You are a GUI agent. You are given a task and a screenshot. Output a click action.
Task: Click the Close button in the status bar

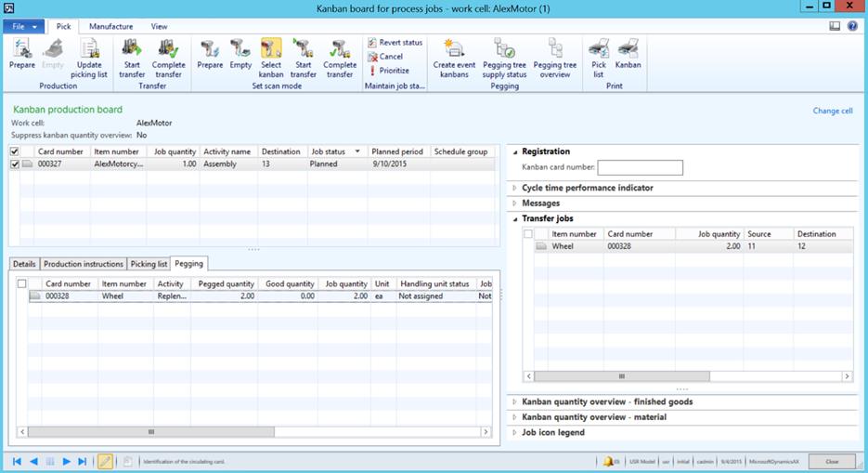(832, 461)
